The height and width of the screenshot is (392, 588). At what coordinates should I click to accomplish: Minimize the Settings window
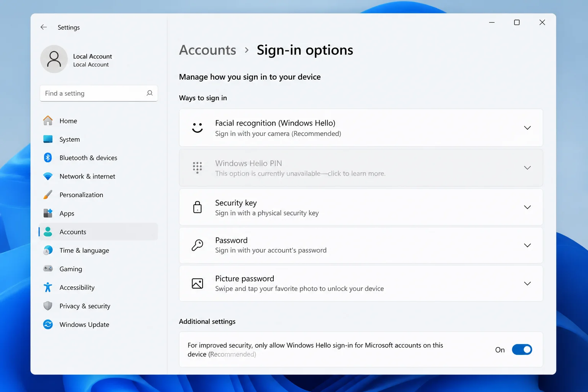492,22
